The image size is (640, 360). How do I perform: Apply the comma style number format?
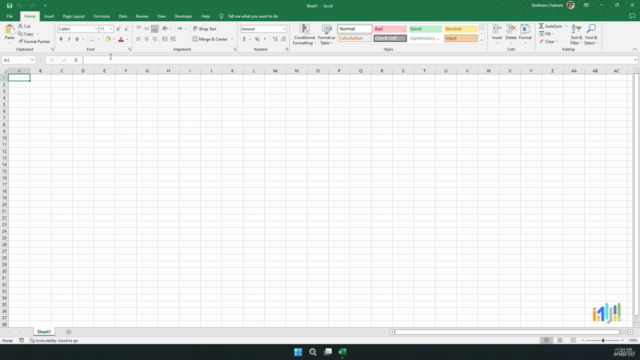point(265,39)
